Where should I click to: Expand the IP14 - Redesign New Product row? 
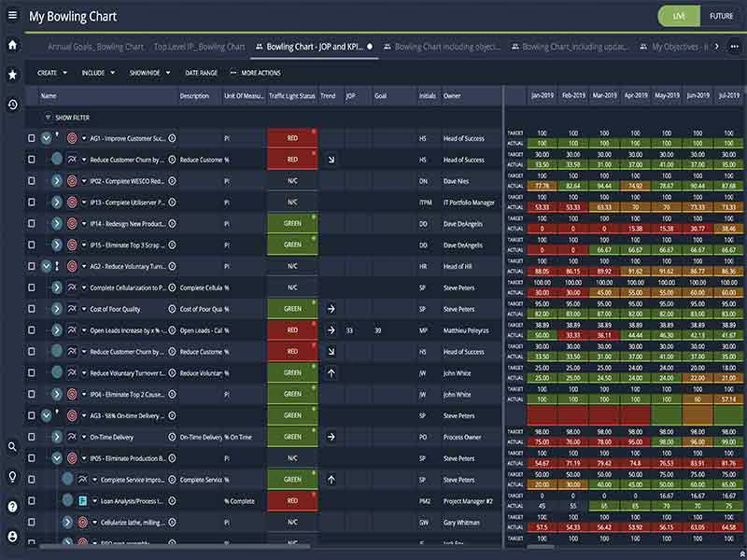click(x=57, y=223)
